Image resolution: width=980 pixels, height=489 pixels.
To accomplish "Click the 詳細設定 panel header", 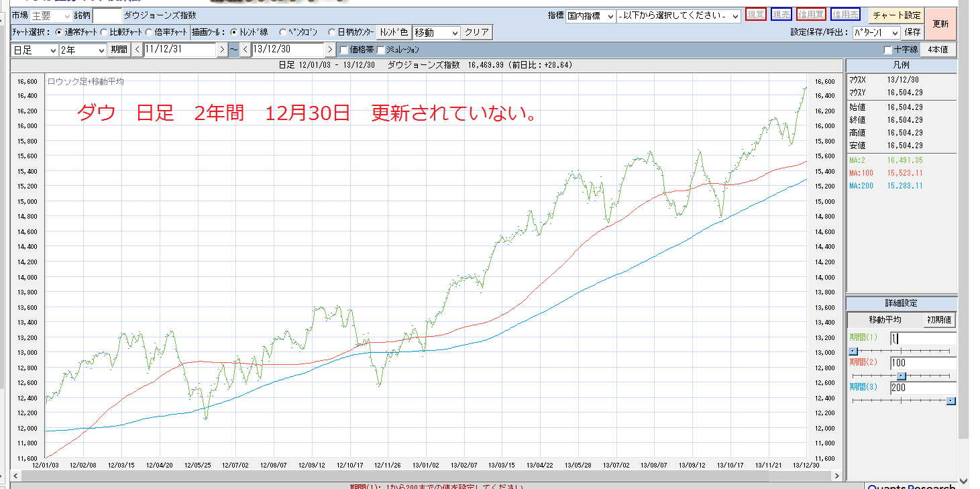I will 902,303.
